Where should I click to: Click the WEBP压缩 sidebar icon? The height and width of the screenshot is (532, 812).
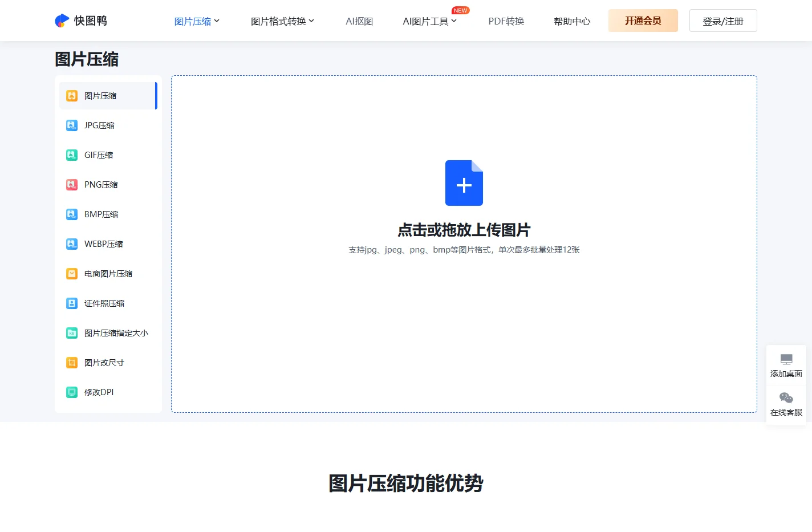72,244
